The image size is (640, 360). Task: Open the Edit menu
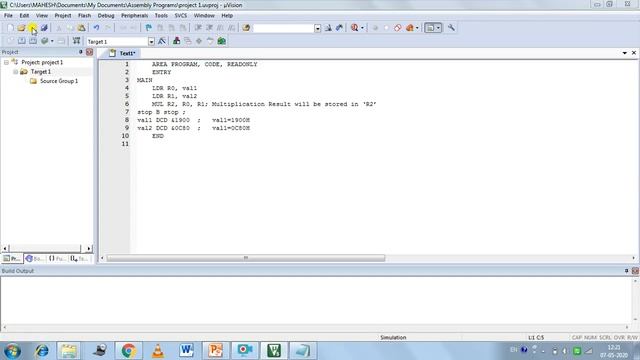pyautogui.click(x=24, y=16)
